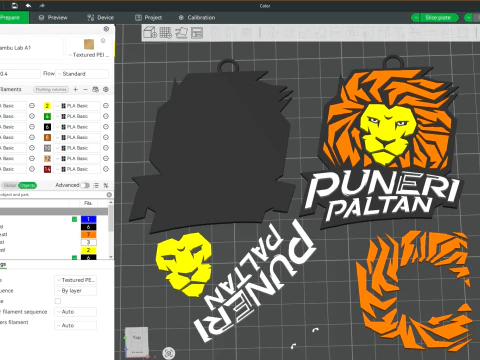Screen dimensions: 480x360
Task: Click the nozzle diameter 0.4 field
Action: click(x=20, y=74)
